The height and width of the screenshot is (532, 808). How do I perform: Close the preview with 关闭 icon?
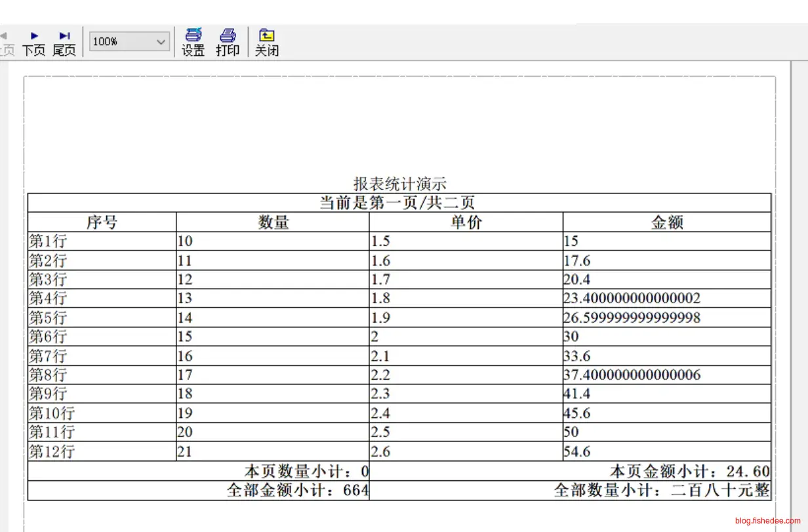pos(266,43)
